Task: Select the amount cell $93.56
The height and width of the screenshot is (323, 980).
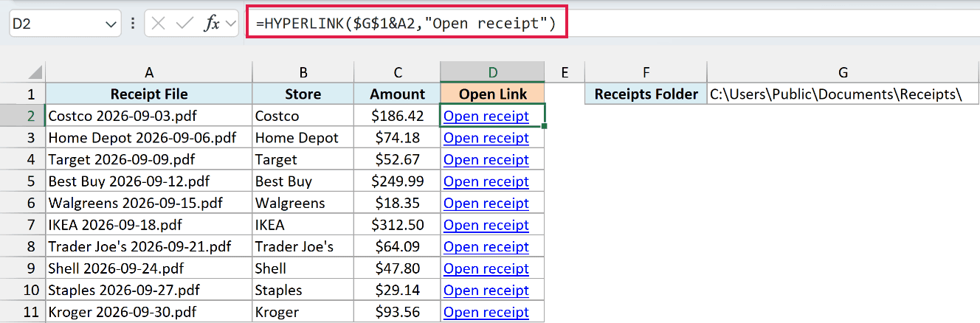Action: pyautogui.click(x=397, y=312)
